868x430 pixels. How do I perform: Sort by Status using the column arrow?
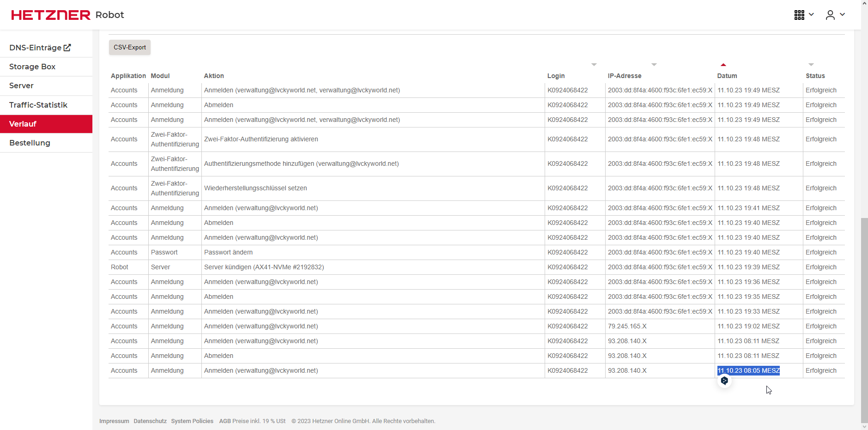tap(811, 65)
